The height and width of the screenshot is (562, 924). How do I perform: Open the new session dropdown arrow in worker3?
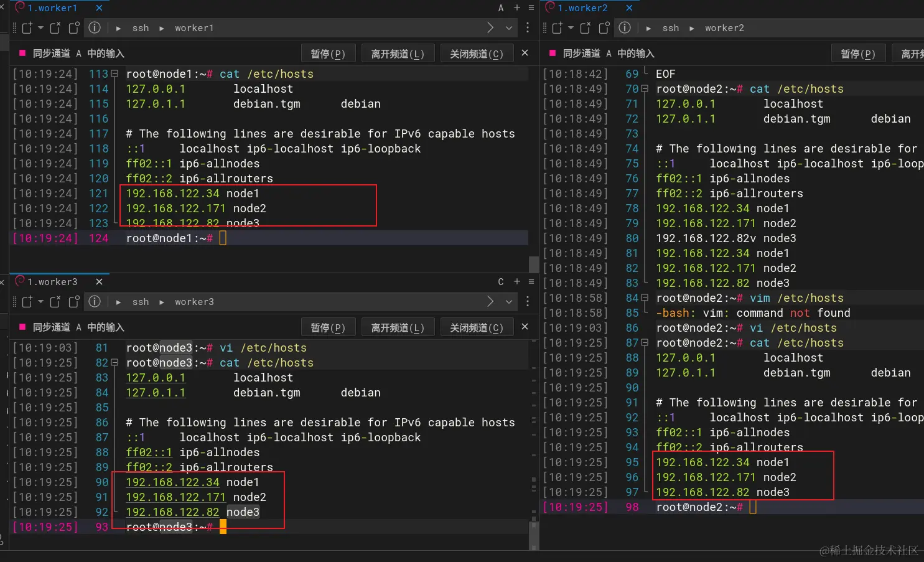[40, 302]
